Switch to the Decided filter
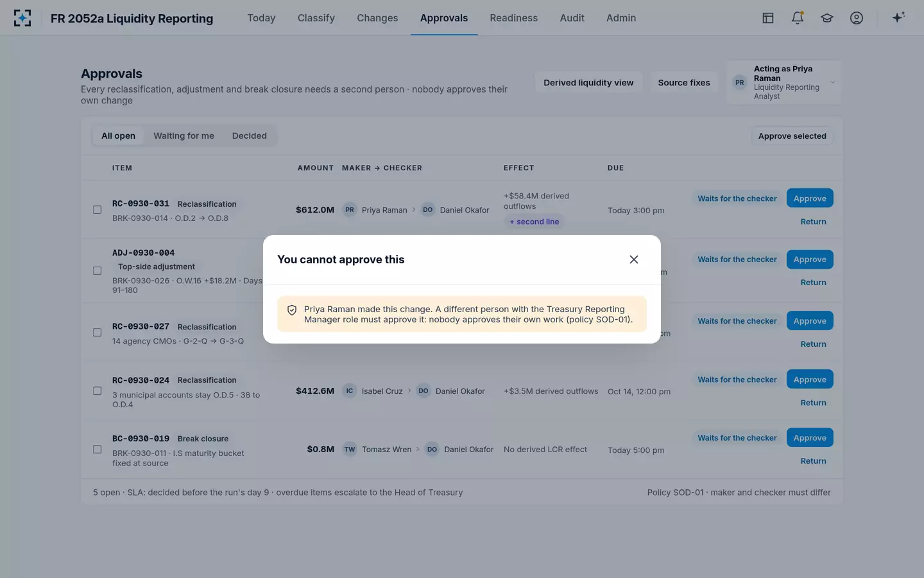The height and width of the screenshot is (578, 924). 250,136
